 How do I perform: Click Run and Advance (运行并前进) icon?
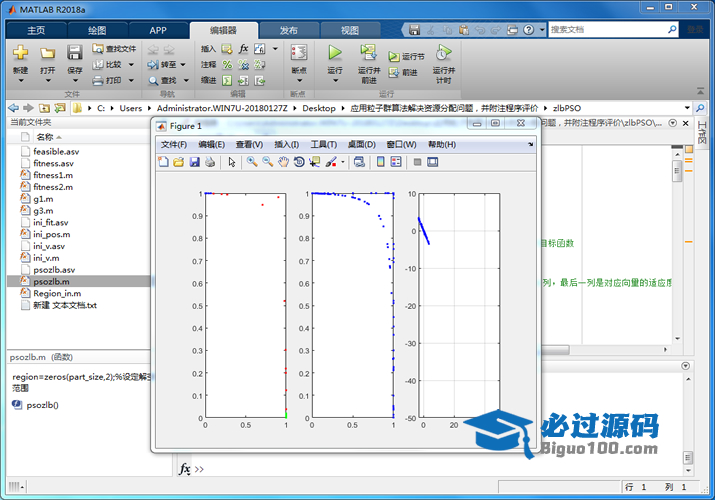368,52
